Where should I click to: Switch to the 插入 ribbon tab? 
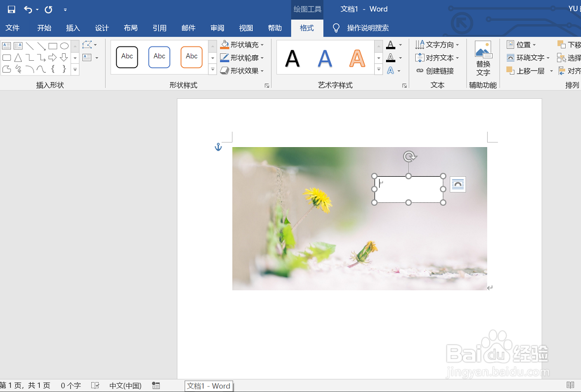73,28
